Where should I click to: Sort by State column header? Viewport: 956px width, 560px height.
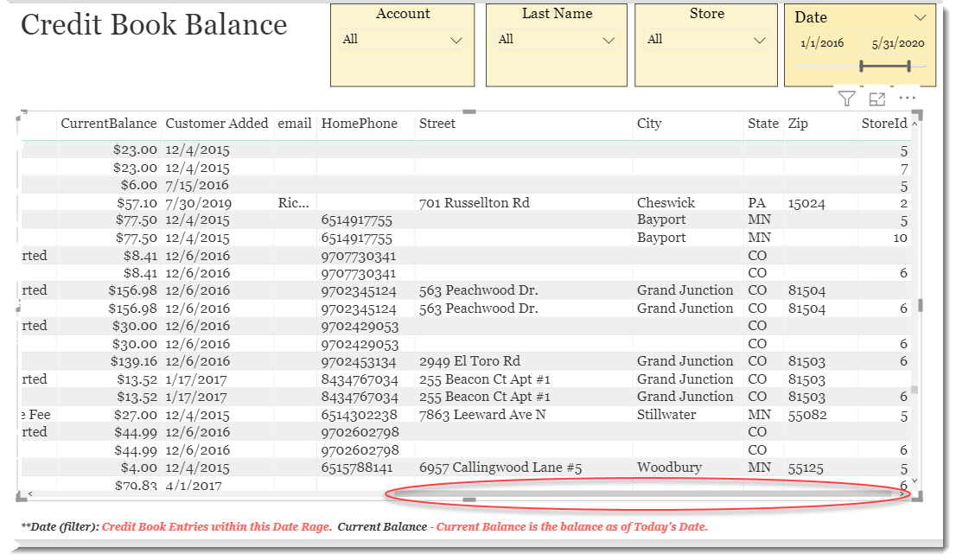pos(763,123)
